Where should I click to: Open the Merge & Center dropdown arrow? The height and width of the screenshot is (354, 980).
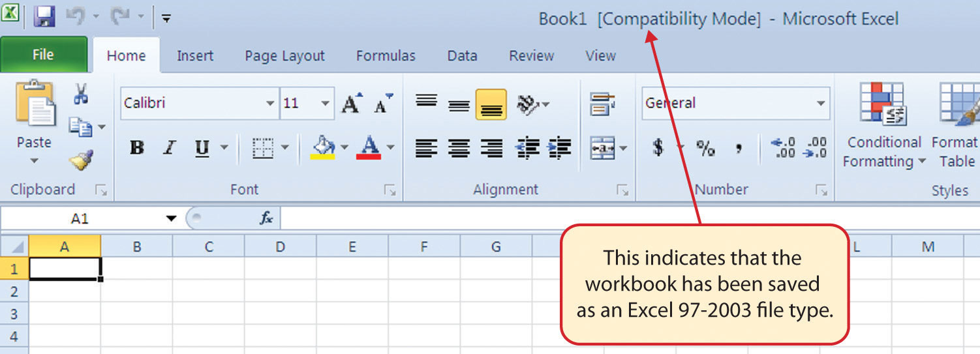click(623, 149)
